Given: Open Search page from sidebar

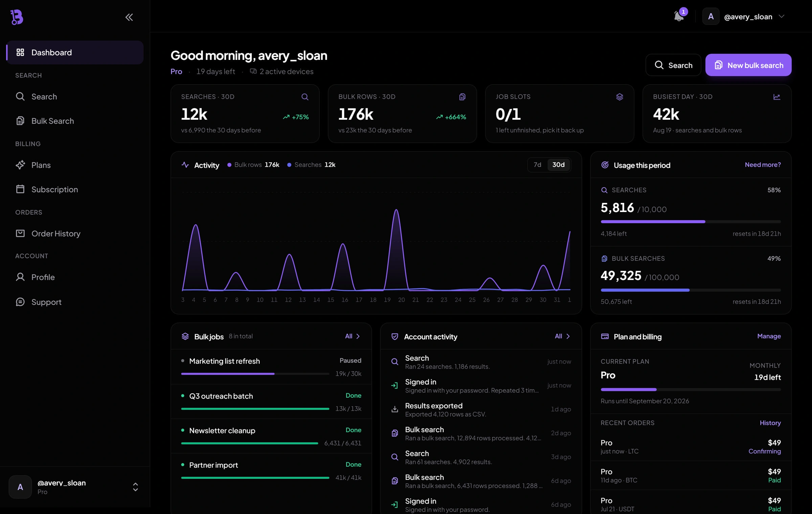Looking at the screenshot, I should pos(75,96).
